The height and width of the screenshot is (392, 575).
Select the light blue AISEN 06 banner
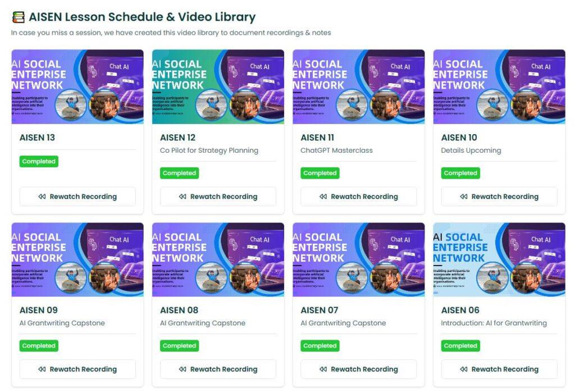tap(499, 259)
